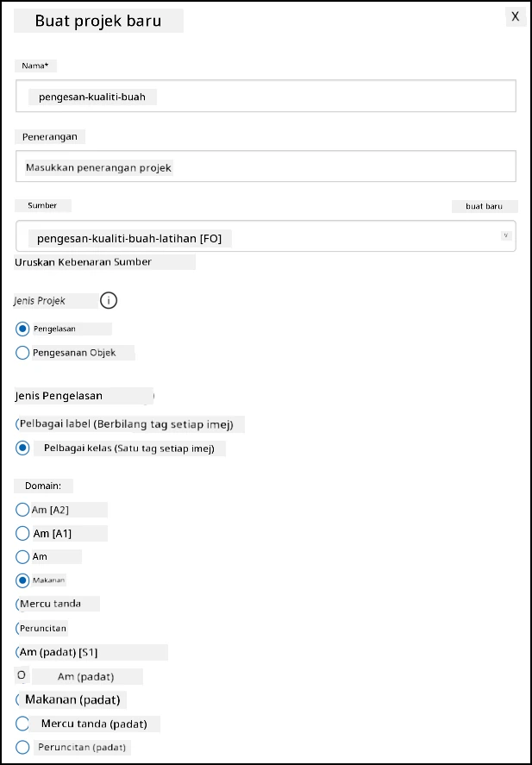Open Uruskan Kebenaran Sumber link
This screenshot has height=765, width=532.
84,262
